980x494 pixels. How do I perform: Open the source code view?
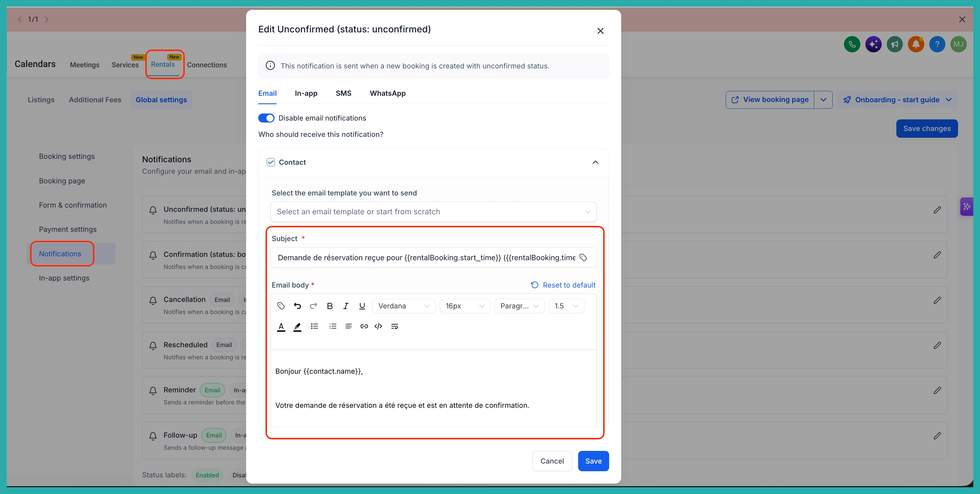(378, 326)
